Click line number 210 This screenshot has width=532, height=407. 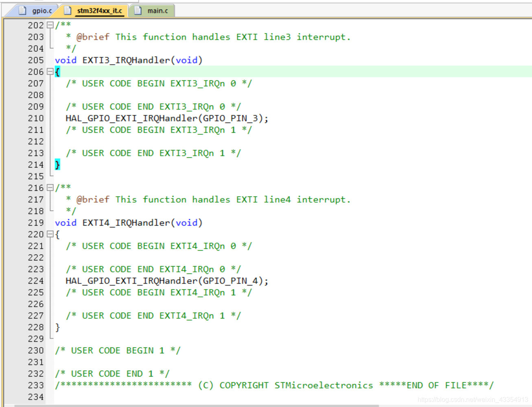coord(36,118)
